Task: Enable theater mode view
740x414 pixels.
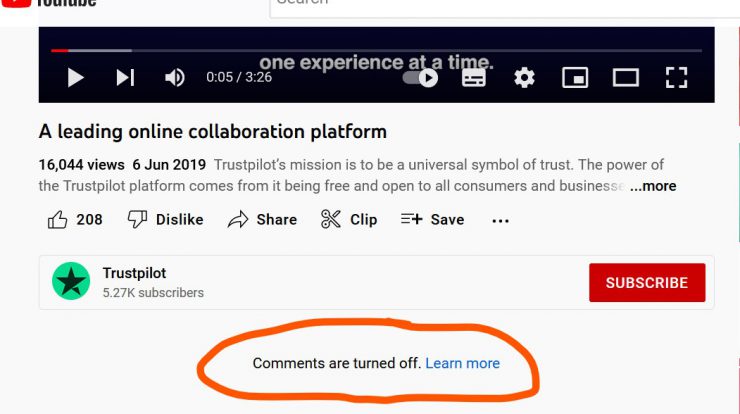Action: point(626,77)
